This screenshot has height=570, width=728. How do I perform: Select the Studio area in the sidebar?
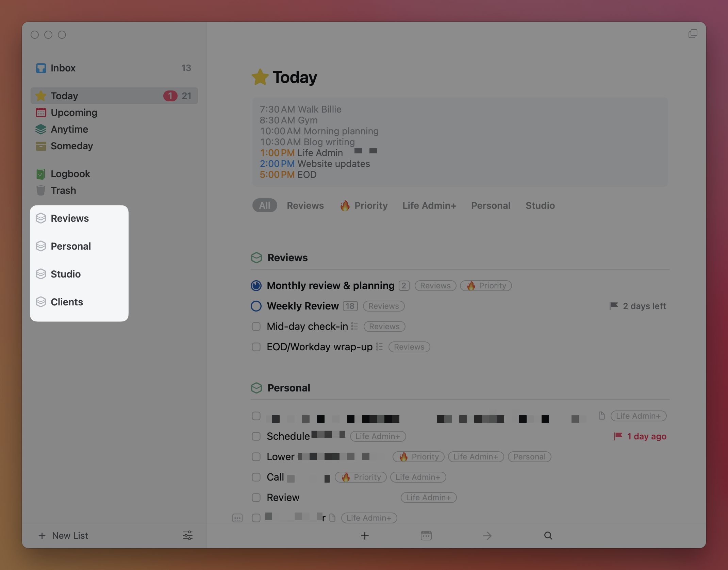[66, 274]
